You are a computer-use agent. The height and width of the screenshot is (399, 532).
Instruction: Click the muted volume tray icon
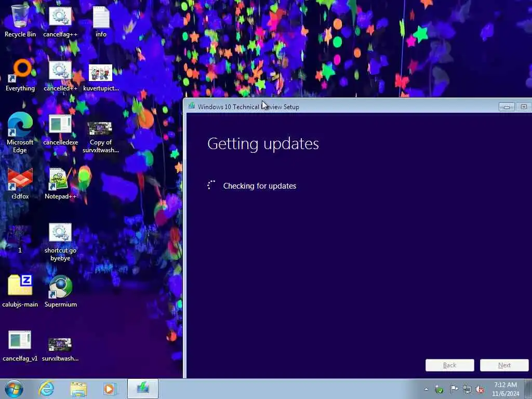pyautogui.click(x=480, y=389)
